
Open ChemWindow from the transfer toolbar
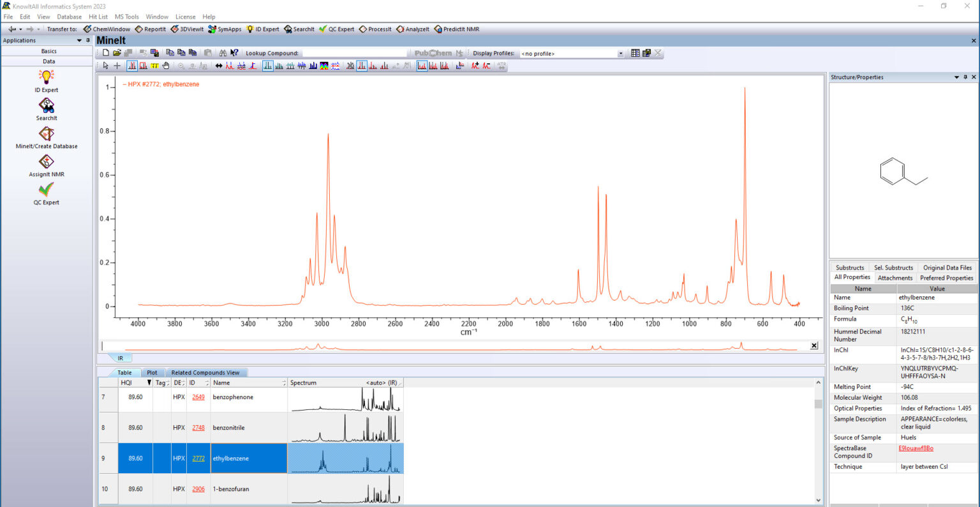click(107, 29)
